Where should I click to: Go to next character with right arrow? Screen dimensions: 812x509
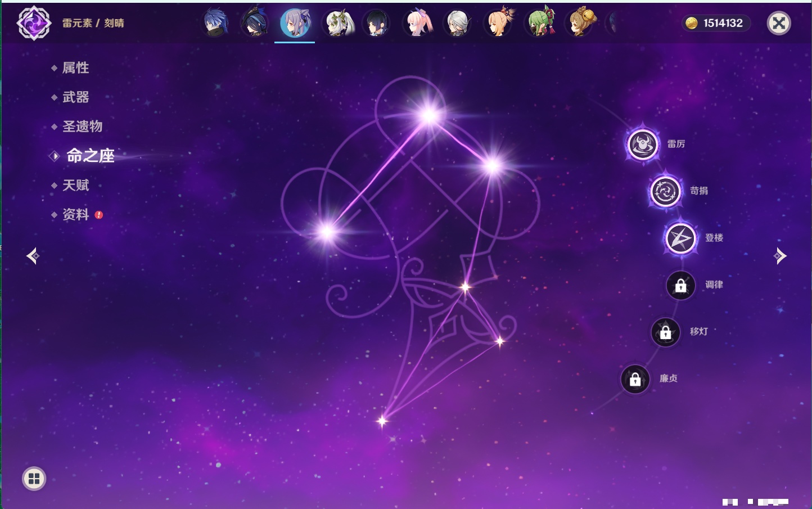click(780, 256)
